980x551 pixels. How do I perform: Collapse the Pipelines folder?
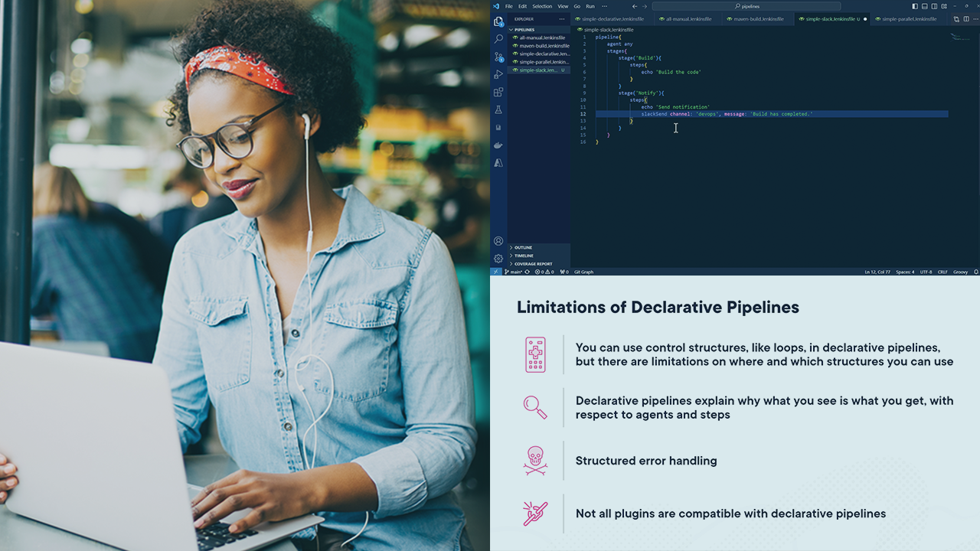524,30
